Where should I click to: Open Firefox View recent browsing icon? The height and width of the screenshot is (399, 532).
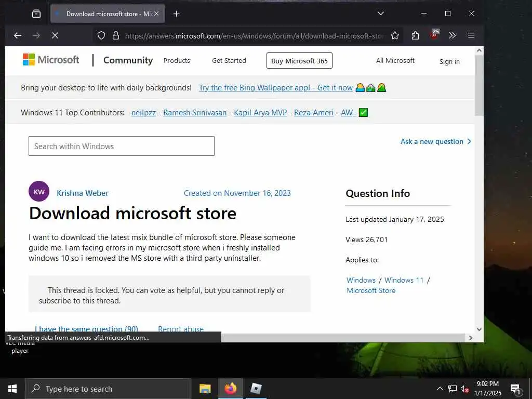[x=36, y=14]
